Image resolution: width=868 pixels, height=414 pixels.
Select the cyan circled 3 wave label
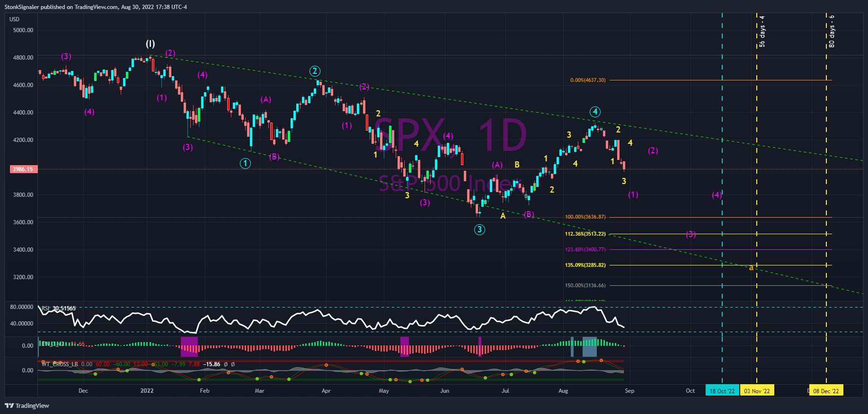point(479,229)
